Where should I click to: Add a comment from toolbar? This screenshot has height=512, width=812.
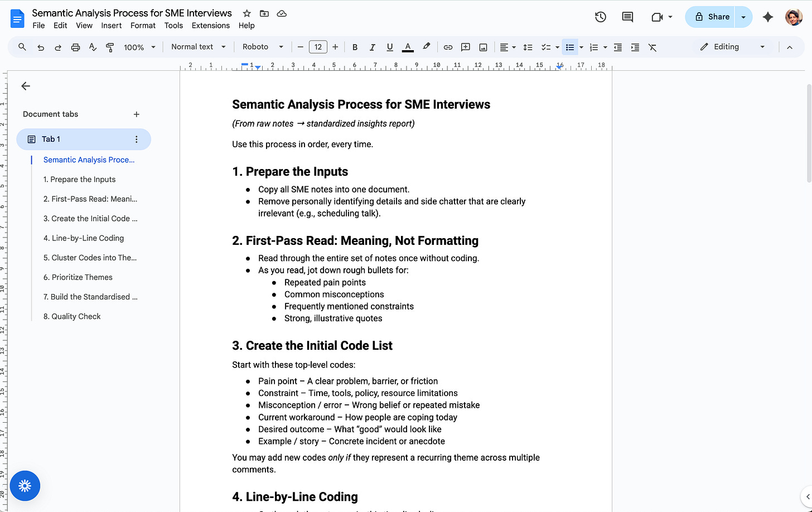pos(466,47)
